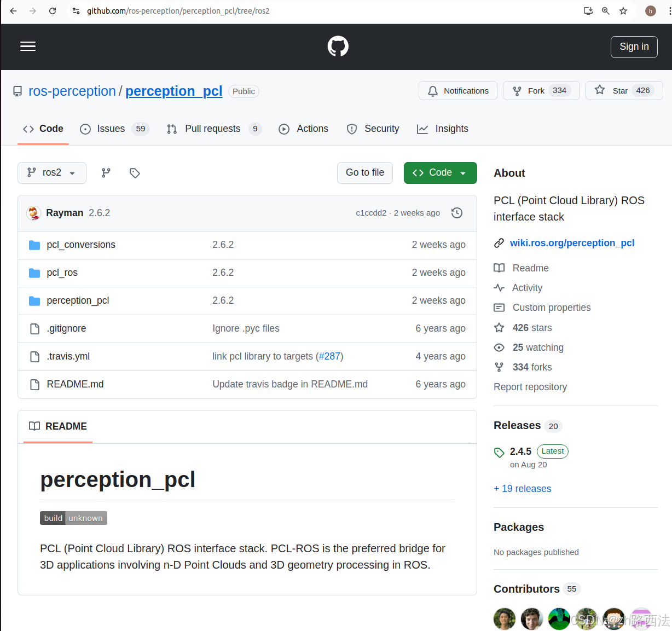
Task: Open the Insights tab
Action: (443, 129)
